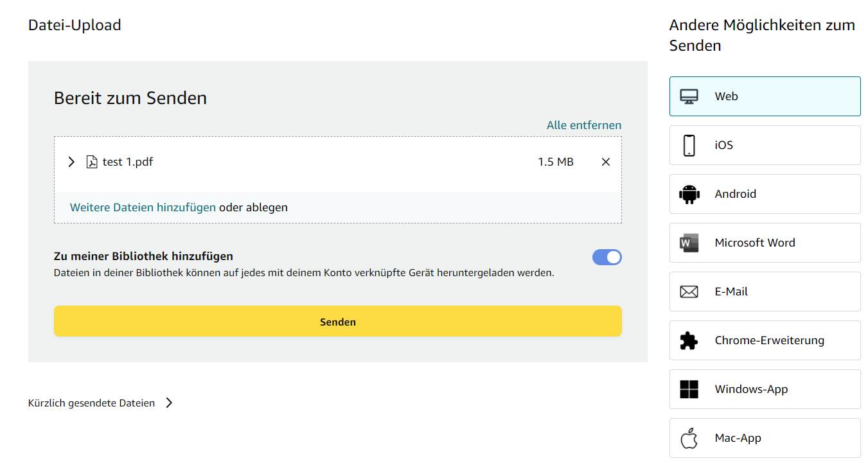Click 'Weitere Dateien hinzufügen' link
This screenshot has height=463, width=868.
pyautogui.click(x=143, y=207)
